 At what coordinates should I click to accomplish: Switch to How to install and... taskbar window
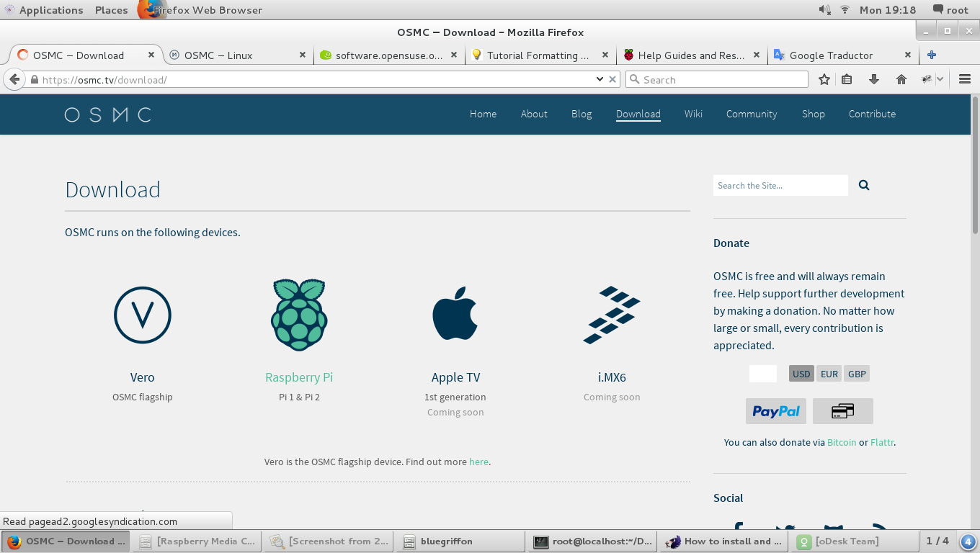click(x=725, y=541)
